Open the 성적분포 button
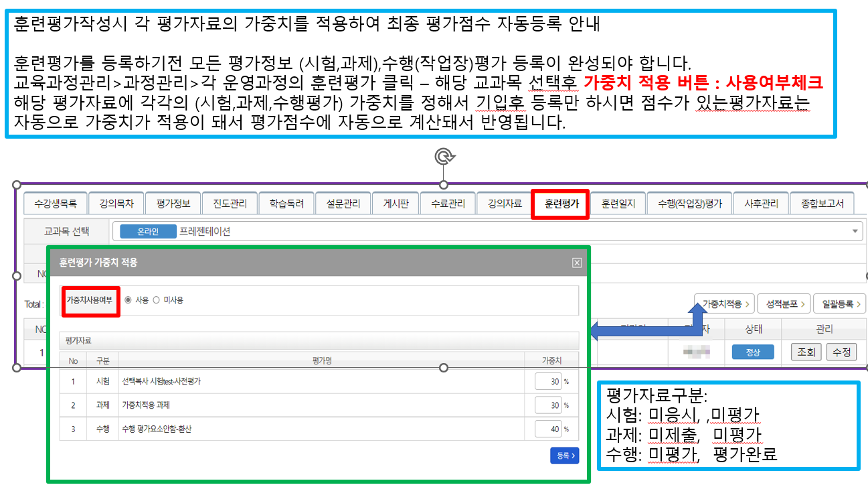 click(784, 303)
